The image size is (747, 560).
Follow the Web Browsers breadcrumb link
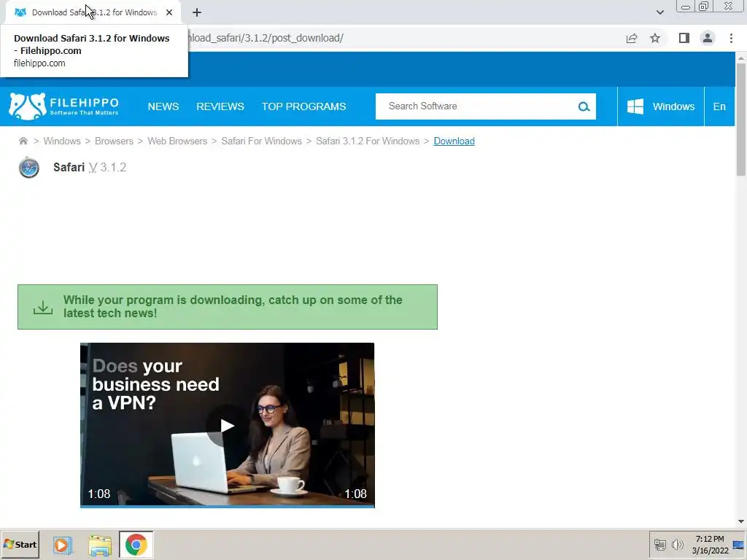pos(177,141)
